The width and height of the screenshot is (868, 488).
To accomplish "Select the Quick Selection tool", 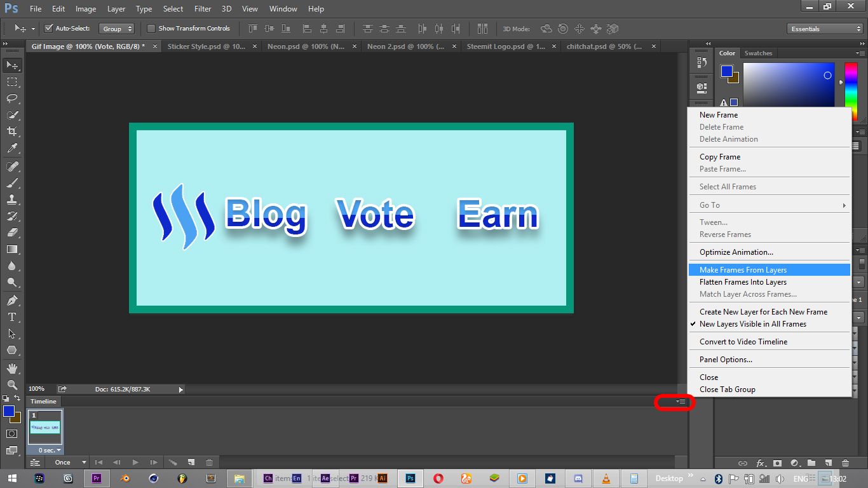I will [12, 115].
